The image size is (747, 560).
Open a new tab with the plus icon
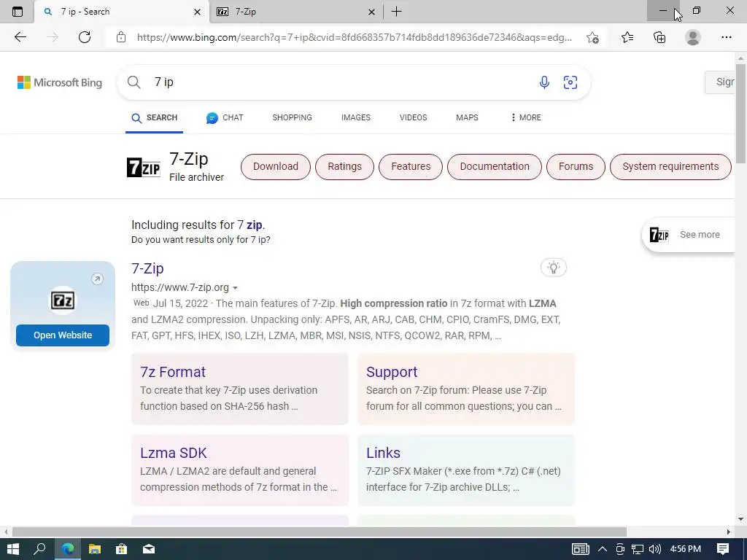click(x=396, y=12)
